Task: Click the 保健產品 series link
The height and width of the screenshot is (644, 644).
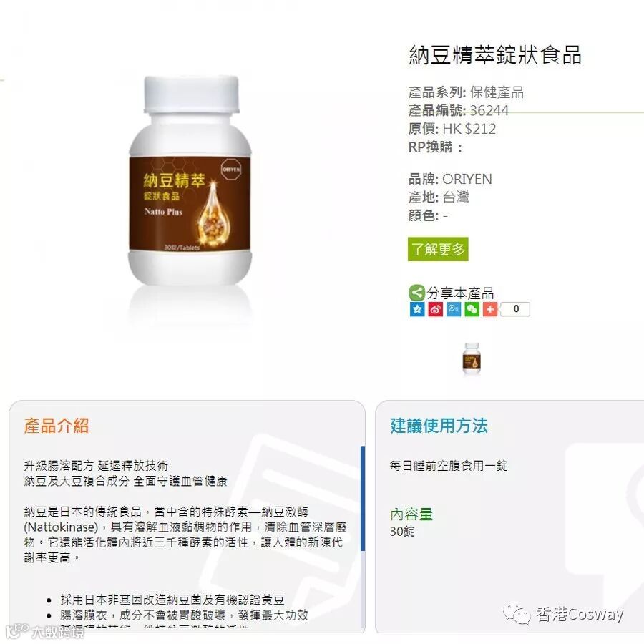Action: [x=497, y=92]
